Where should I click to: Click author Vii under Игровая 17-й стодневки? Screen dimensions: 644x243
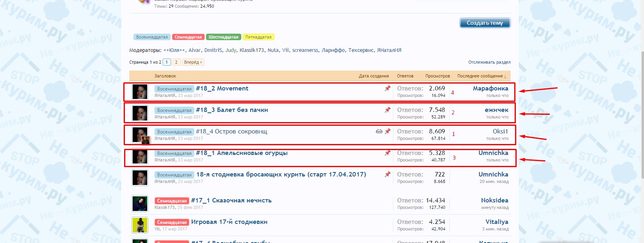[157, 229]
